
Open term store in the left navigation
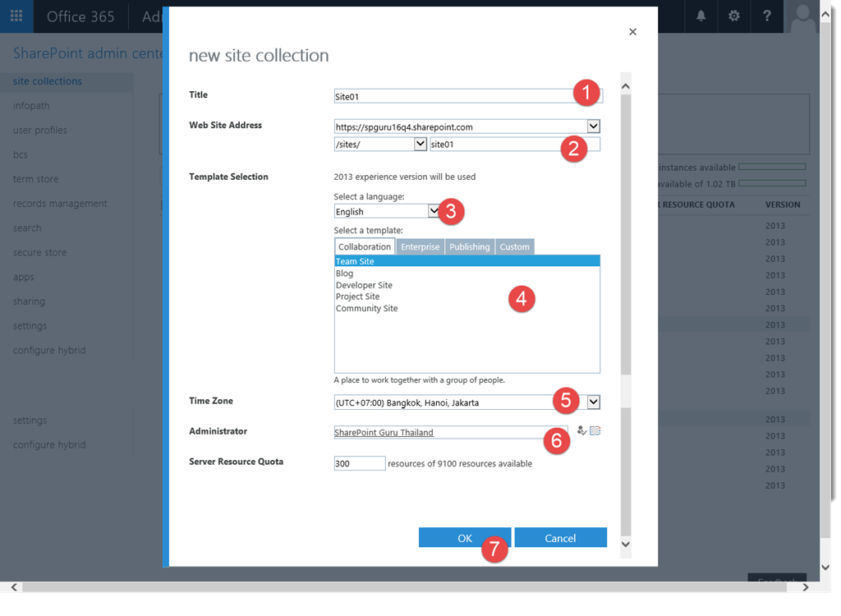coord(36,179)
